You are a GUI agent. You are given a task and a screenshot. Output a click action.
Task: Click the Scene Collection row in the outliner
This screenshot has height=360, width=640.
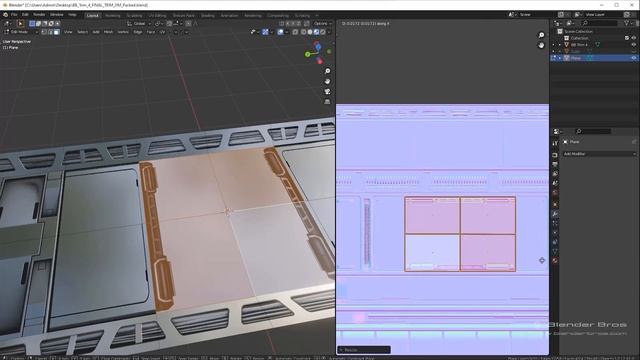point(594,31)
